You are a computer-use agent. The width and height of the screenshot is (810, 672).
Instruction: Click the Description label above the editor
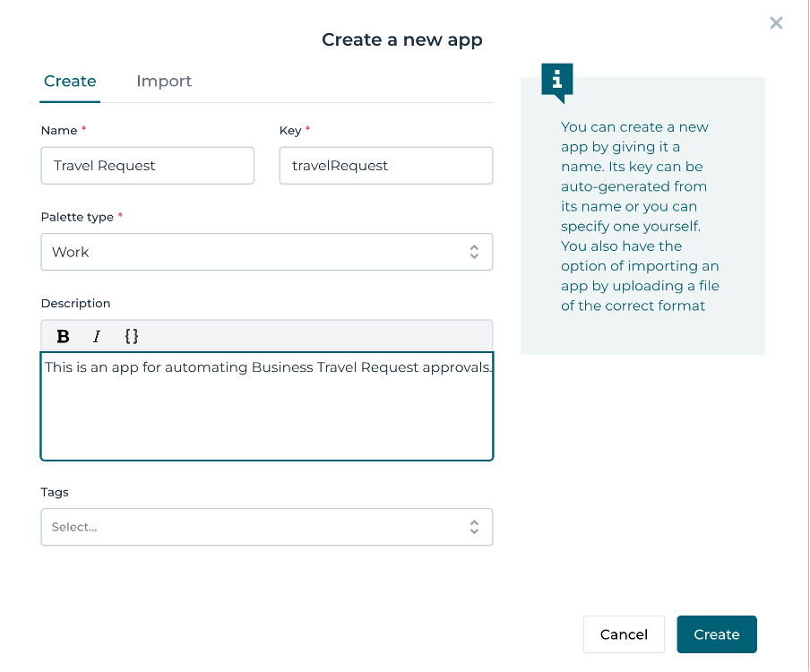coord(74,304)
